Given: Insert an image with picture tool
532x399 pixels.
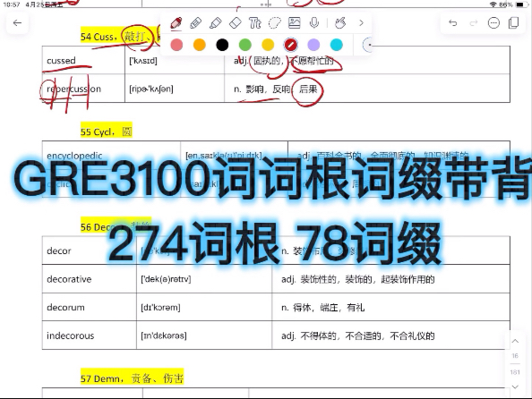Looking at the screenshot, I should (294, 23).
